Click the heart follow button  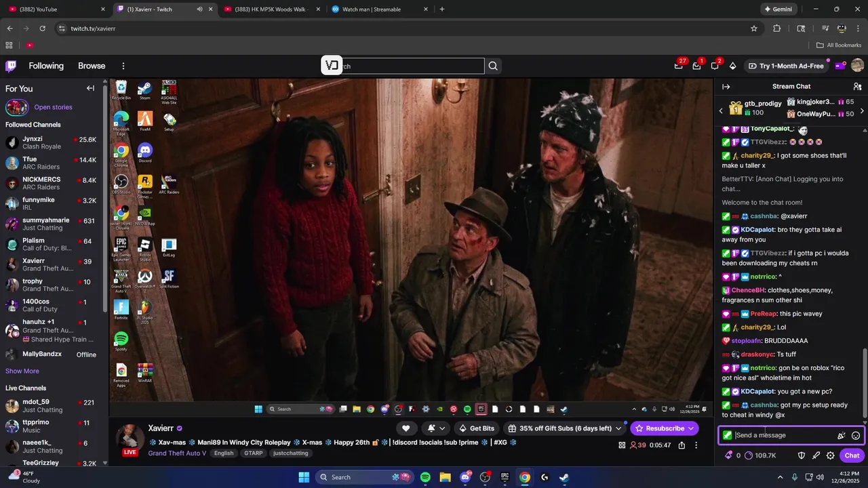coord(406,428)
